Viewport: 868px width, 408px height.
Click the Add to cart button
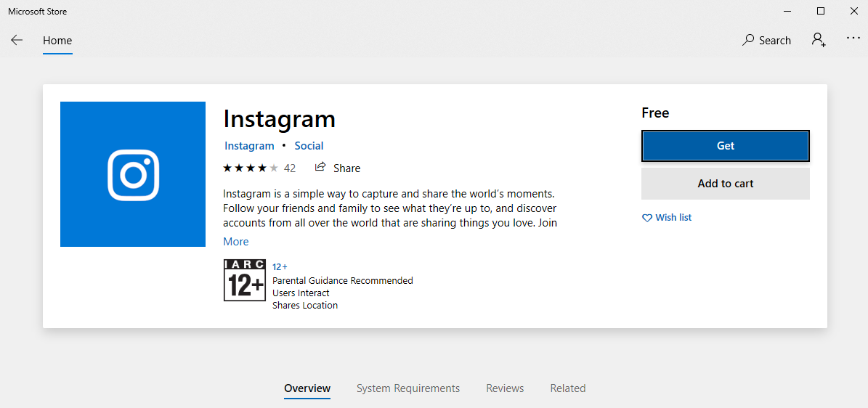coord(725,184)
